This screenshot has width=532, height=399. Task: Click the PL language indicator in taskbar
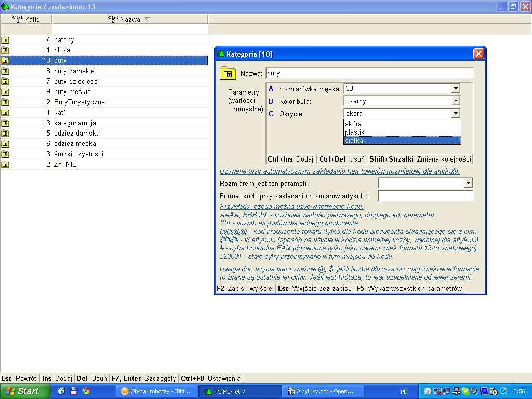tap(403, 392)
